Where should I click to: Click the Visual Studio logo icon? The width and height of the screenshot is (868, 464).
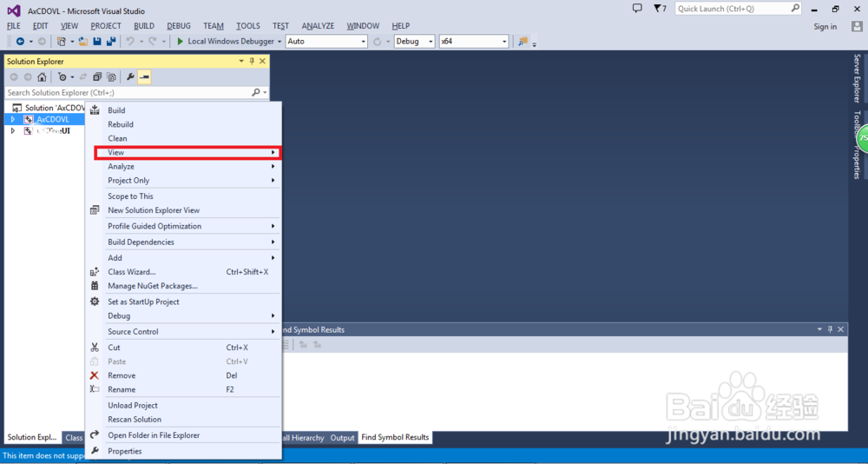pos(14,10)
